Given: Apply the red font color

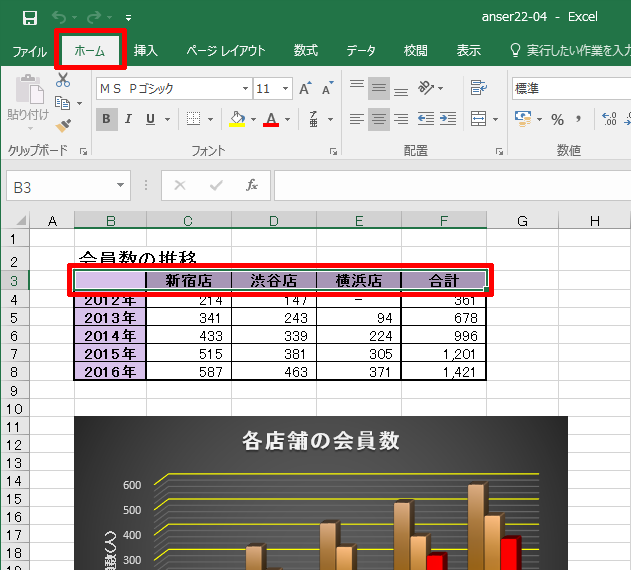Looking at the screenshot, I should (271, 119).
